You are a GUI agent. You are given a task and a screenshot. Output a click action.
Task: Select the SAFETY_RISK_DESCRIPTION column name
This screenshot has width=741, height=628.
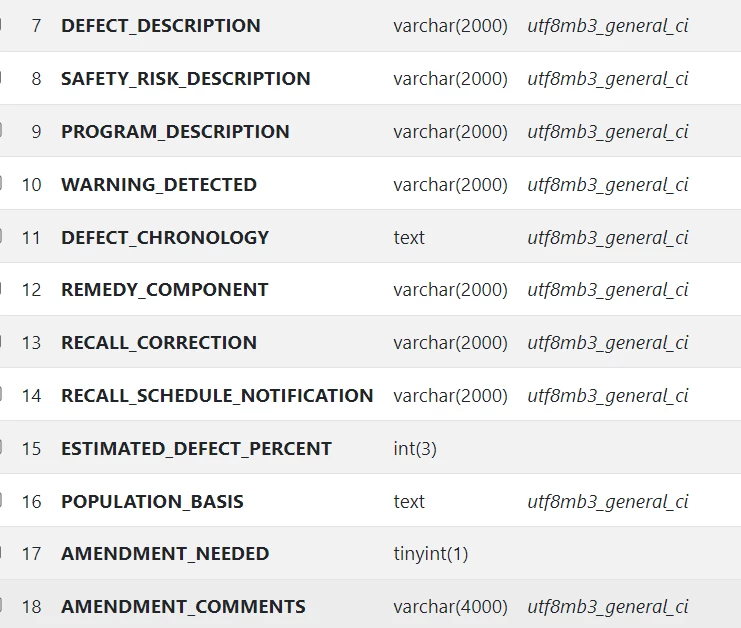(x=186, y=78)
